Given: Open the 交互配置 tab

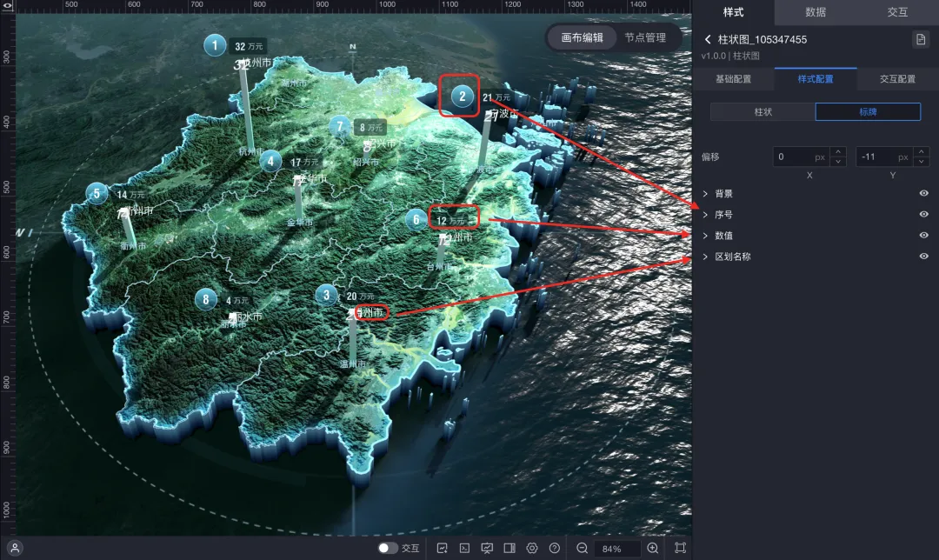Looking at the screenshot, I should (x=897, y=79).
